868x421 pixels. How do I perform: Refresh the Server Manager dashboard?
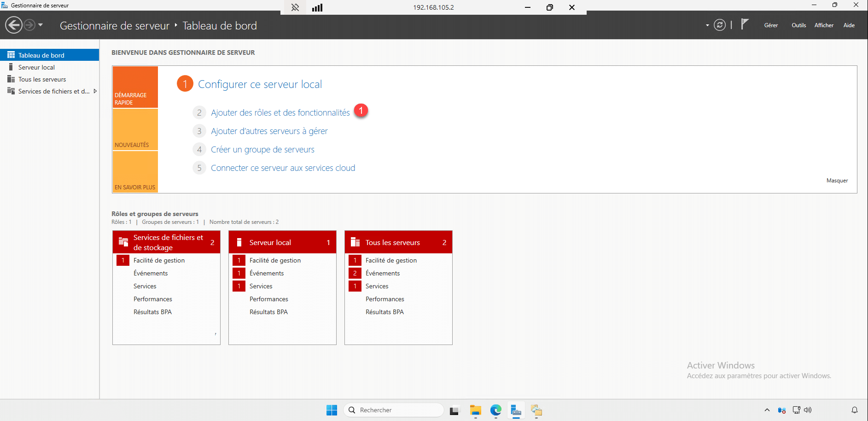point(720,25)
